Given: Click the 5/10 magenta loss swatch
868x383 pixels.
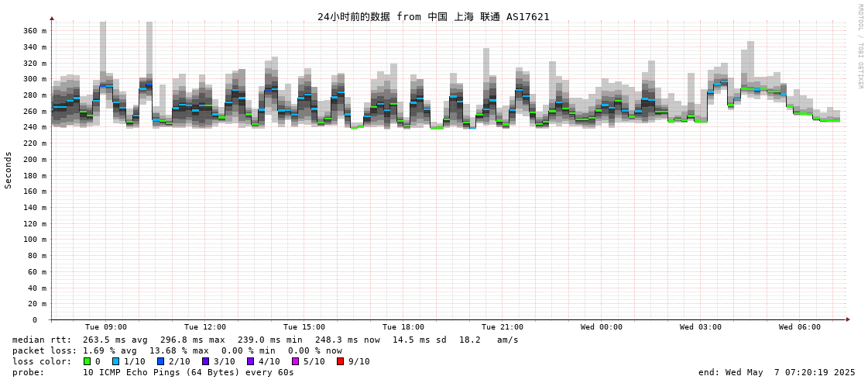Looking at the screenshot, I should tap(295, 362).
